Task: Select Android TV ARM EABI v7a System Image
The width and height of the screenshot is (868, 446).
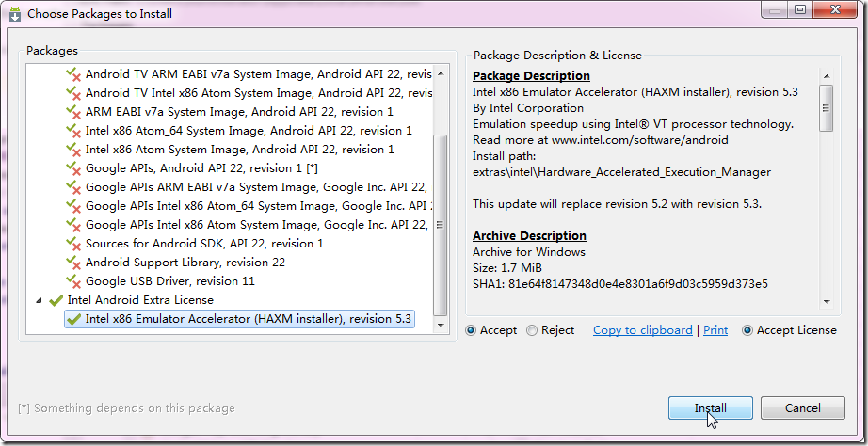Action: (x=258, y=74)
